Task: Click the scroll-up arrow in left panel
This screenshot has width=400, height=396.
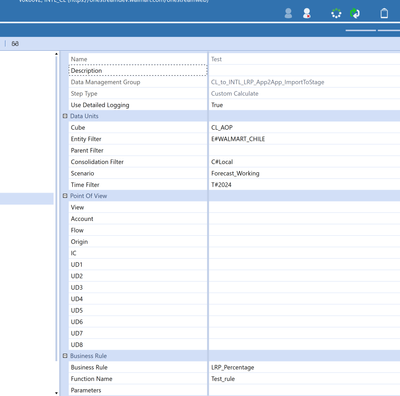Action: [56, 54]
